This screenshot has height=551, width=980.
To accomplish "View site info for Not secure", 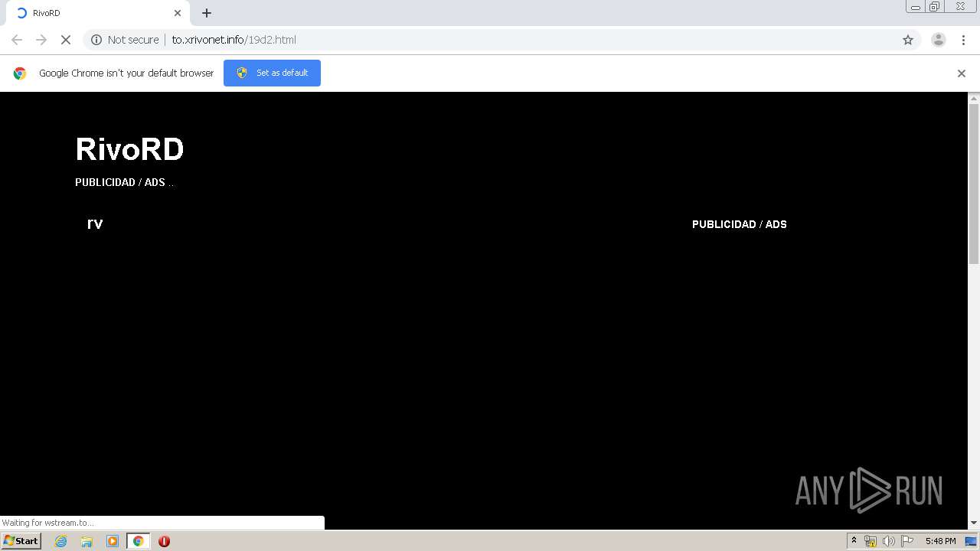I will 125,40.
